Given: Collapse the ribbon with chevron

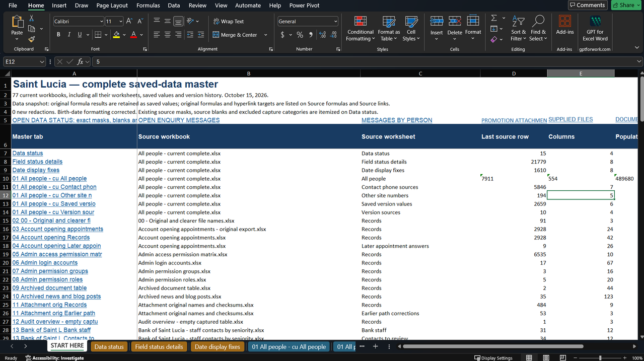Looking at the screenshot, I should (637, 47).
